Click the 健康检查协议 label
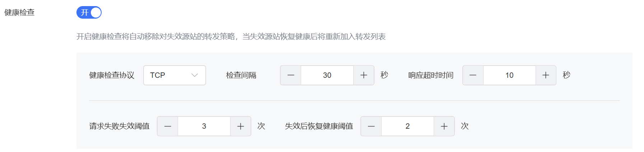This screenshot has width=644, height=152. click(112, 75)
